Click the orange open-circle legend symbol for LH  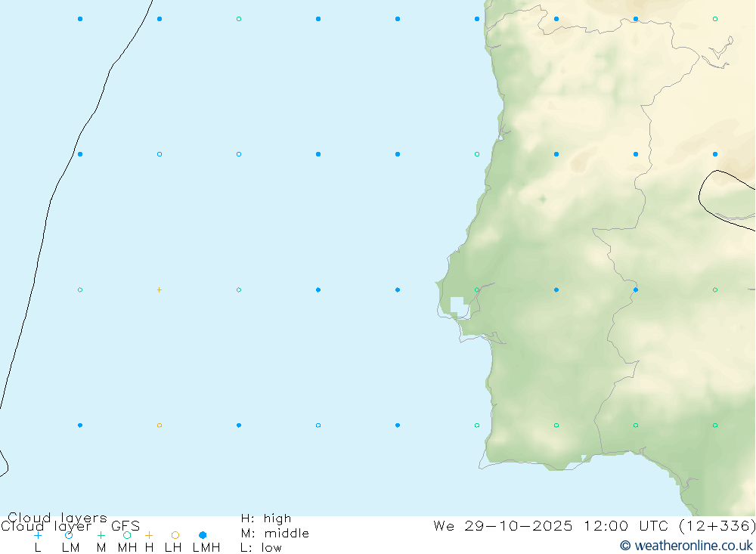[x=175, y=535]
